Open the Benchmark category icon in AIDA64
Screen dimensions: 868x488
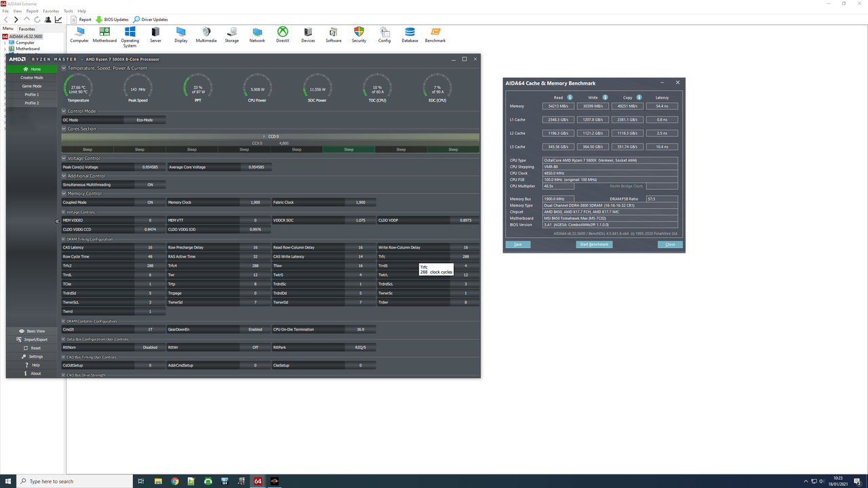[435, 35]
